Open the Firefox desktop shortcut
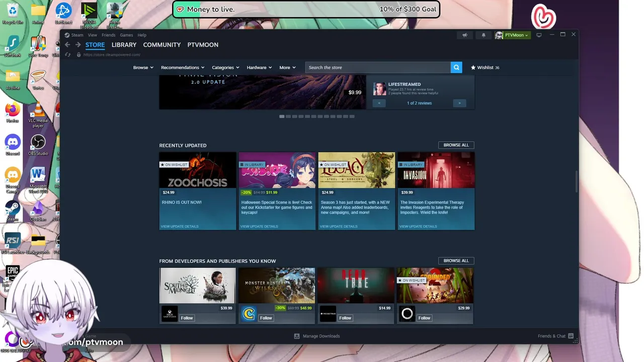The height and width of the screenshot is (362, 644). 13,112
